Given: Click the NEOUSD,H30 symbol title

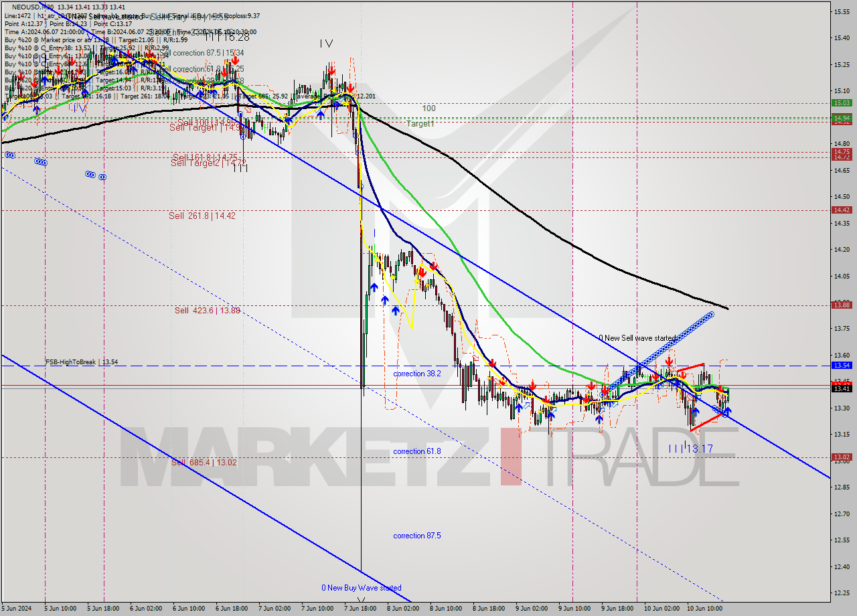Looking at the screenshot, I should (33, 7).
